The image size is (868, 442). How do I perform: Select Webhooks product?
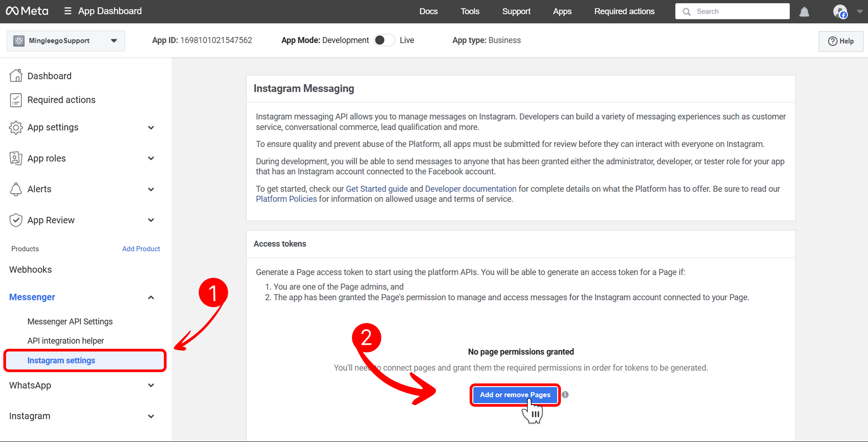tap(30, 270)
